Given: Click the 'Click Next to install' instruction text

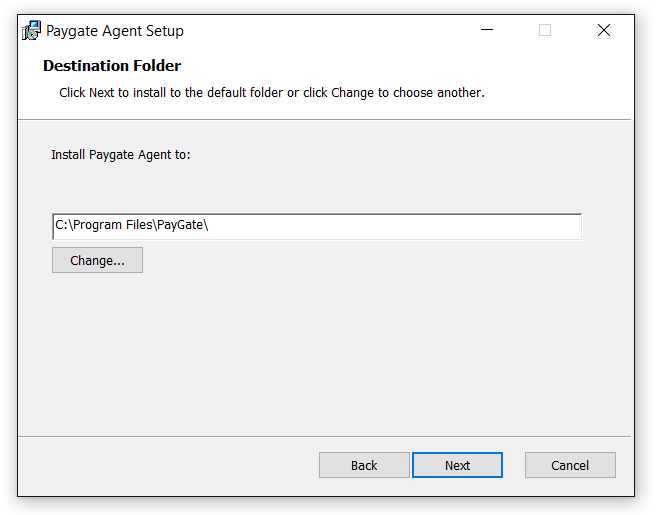Looking at the screenshot, I should 272,93.
